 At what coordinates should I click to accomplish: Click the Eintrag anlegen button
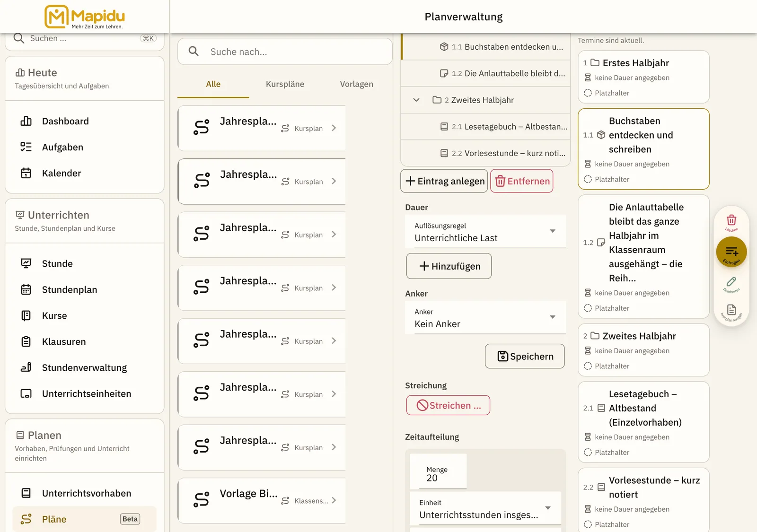coord(444,181)
